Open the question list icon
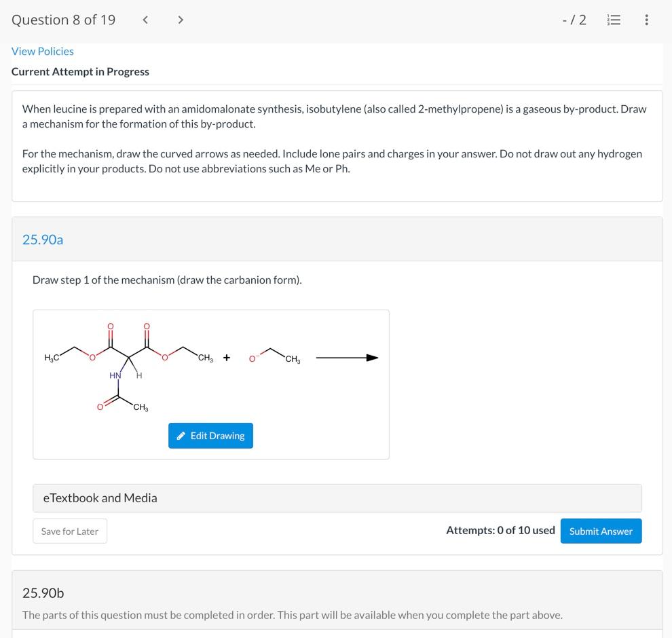Screen dimensions: 672x638 pos(614,20)
